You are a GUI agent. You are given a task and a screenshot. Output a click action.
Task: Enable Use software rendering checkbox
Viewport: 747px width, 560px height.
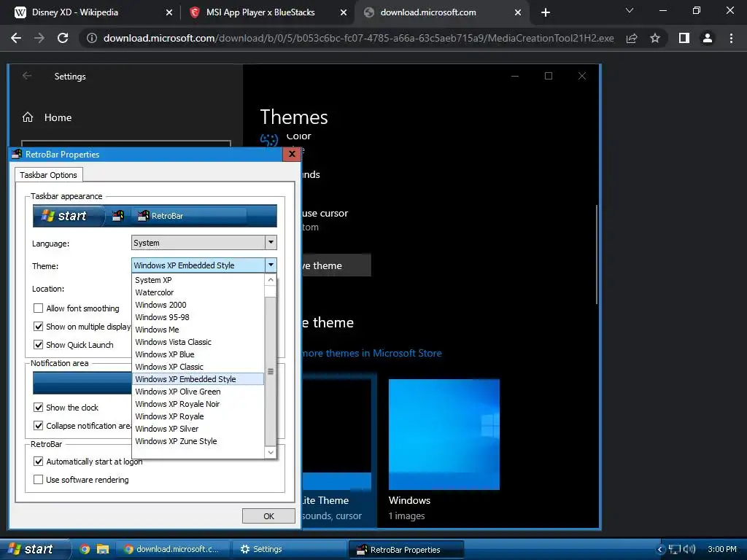[39, 480]
